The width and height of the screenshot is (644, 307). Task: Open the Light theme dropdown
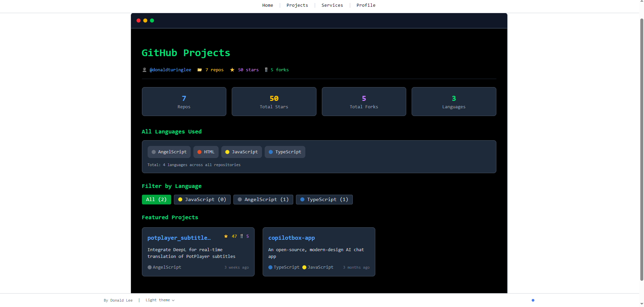point(160,300)
